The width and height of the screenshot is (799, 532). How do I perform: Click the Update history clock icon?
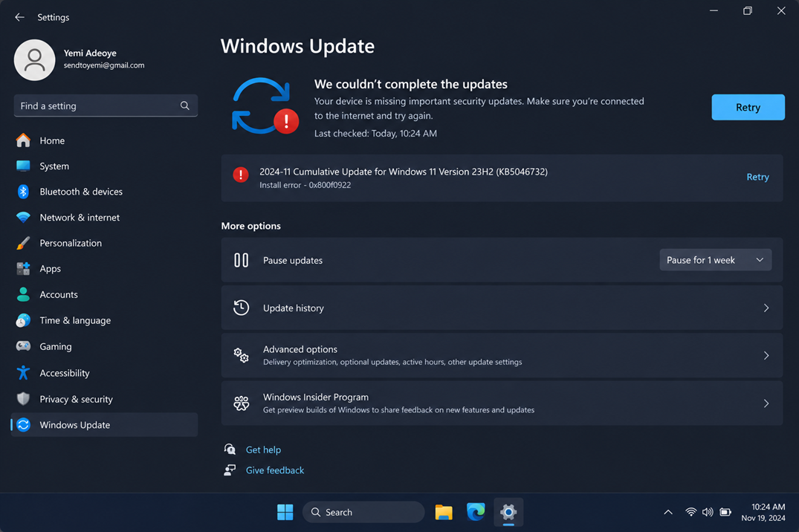[241, 308]
